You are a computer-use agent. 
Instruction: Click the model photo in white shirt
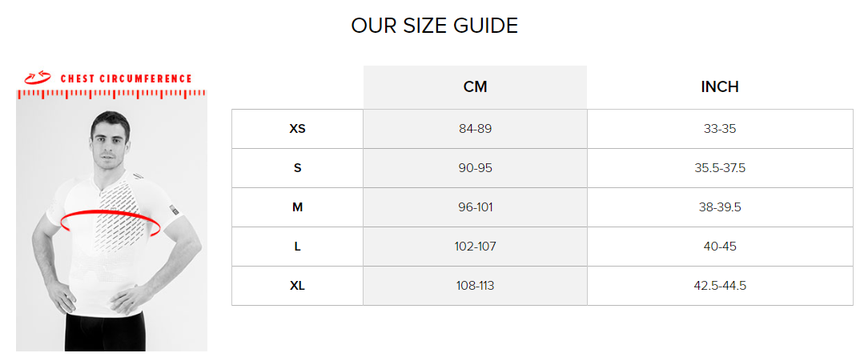pos(111,226)
